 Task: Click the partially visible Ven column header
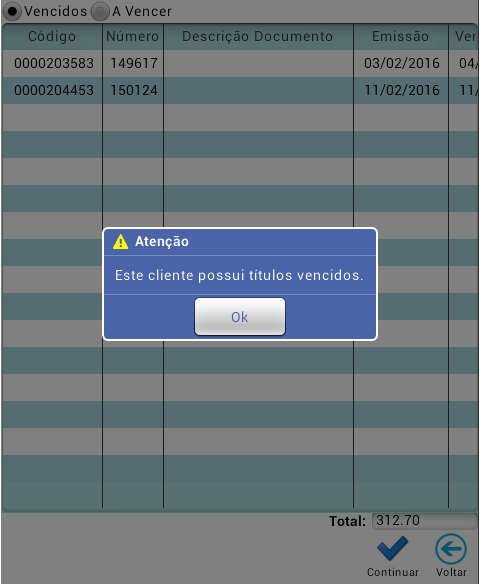pos(464,36)
